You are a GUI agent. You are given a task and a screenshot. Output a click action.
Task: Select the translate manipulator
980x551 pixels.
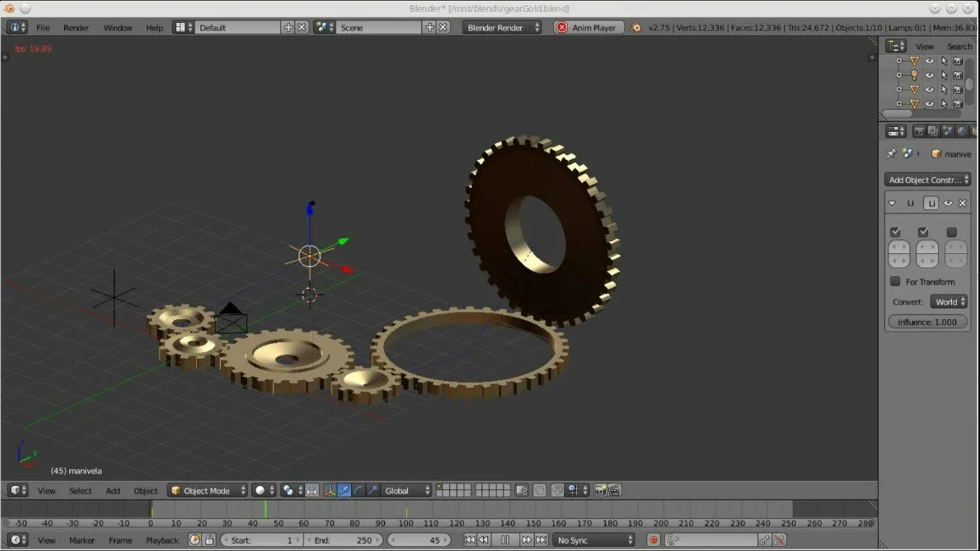344,491
